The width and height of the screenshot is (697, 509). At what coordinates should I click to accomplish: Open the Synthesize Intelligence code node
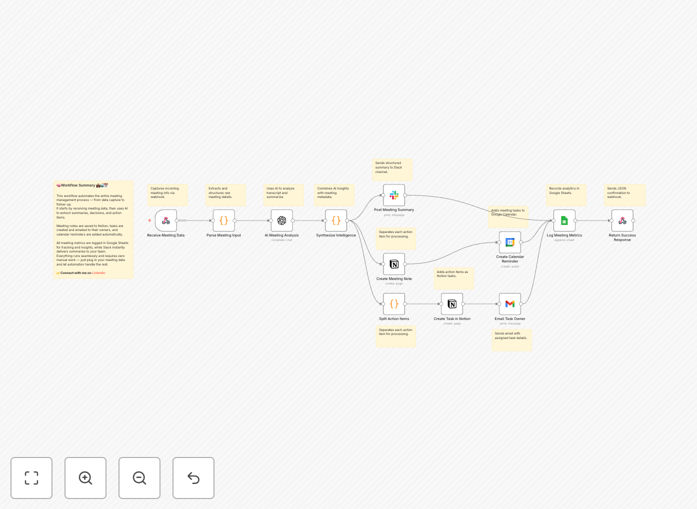point(336,220)
